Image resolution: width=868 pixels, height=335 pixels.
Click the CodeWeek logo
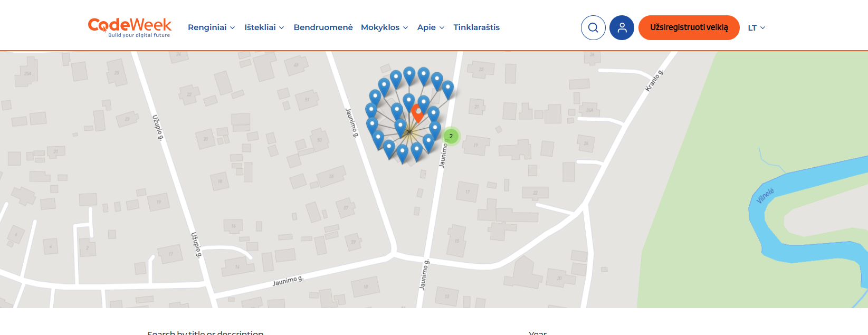(x=129, y=27)
